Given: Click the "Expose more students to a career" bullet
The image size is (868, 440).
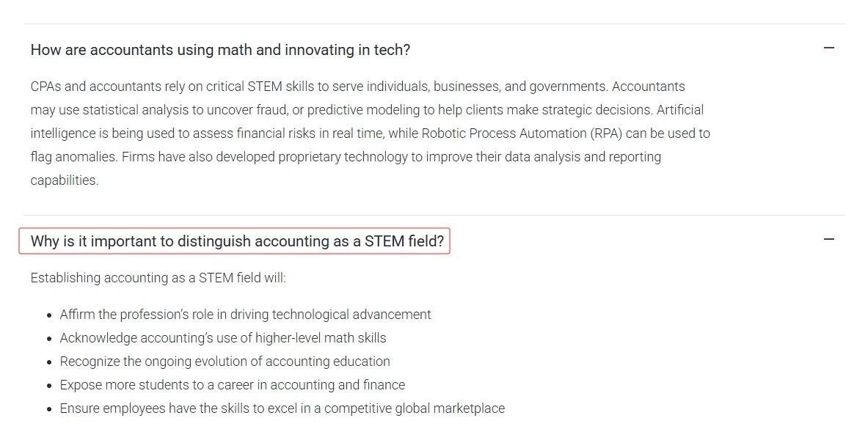Looking at the screenshot, I should coord(232,385).
